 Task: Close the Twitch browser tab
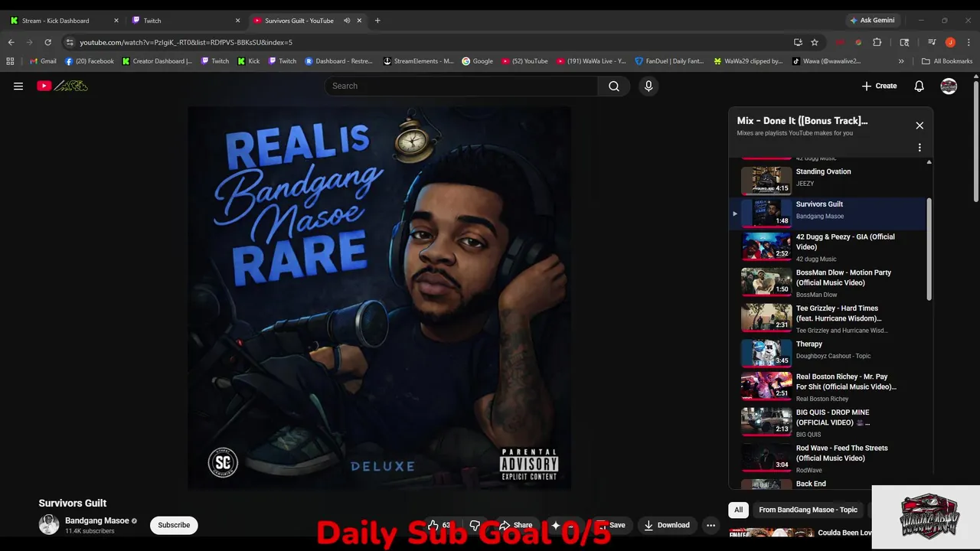(x=237, y=21)
